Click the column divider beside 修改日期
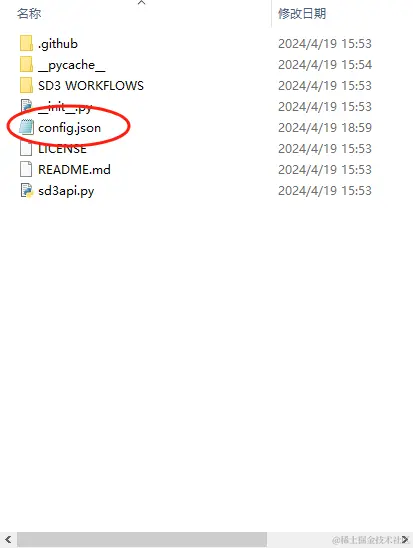This screenshot has height=548, width=413. pos(271,13)
